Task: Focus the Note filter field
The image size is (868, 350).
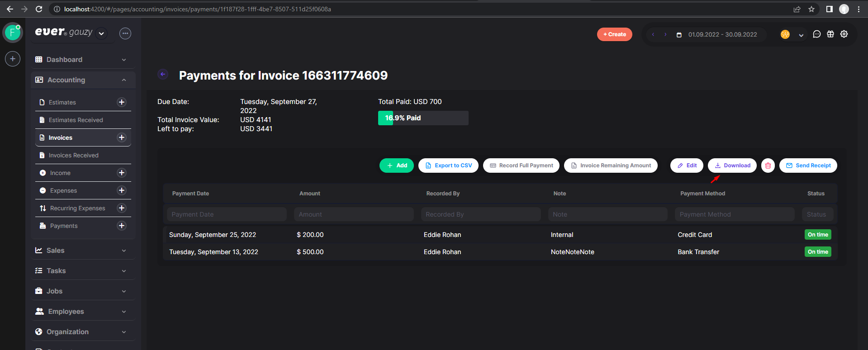Action: coord(608,214)
